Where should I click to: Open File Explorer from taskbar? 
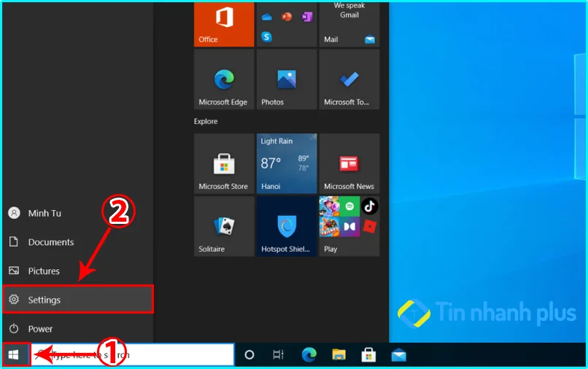pyautogui.click(x=339, y=354)
